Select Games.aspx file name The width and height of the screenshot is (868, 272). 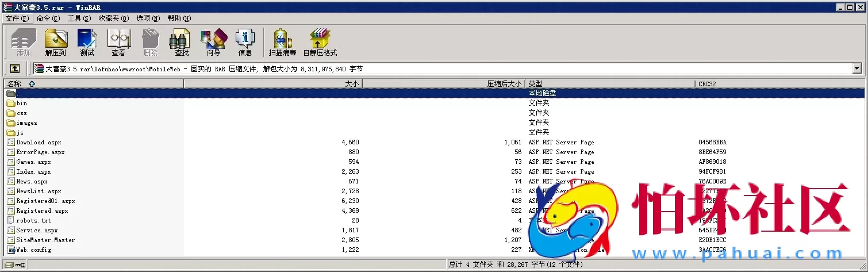pos(33,162)
